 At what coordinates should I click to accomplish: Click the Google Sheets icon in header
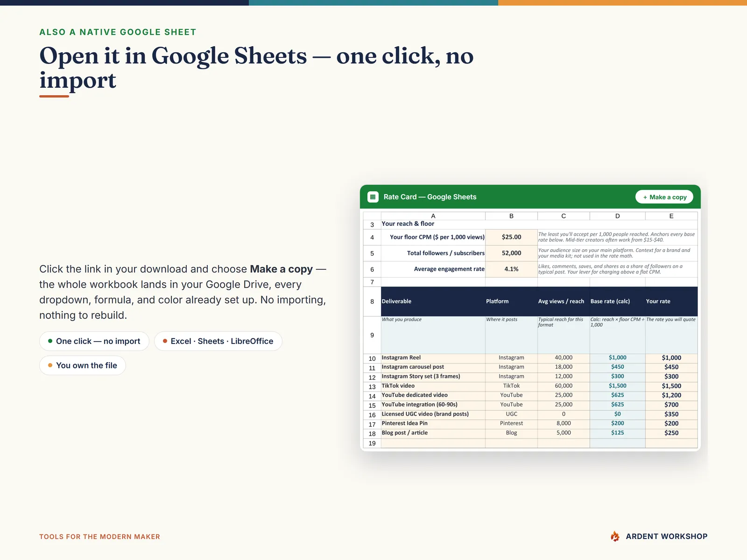[x=373, y=197]
